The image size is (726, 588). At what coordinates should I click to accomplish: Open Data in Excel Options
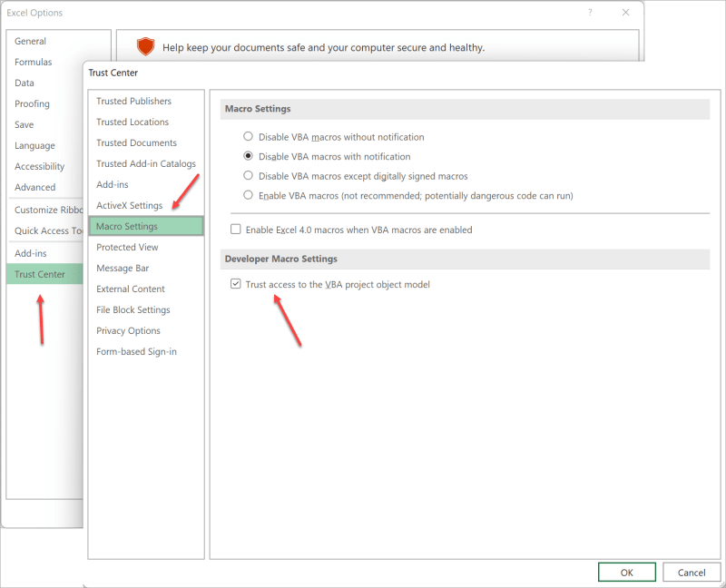tap(25, 83)
